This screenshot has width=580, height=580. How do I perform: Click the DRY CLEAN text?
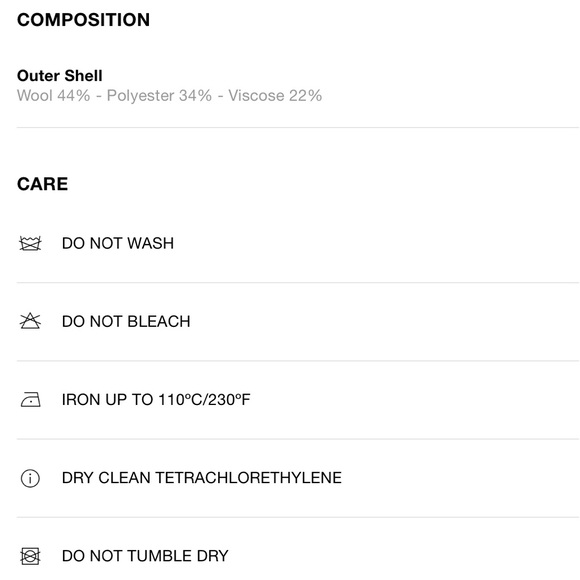click(x=106, y=478)
